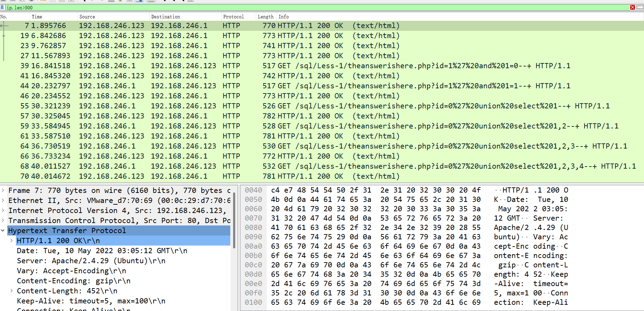
Task: Select packet 55 union select 1 request
Action: pyautogui.click(x=322, y=106)
